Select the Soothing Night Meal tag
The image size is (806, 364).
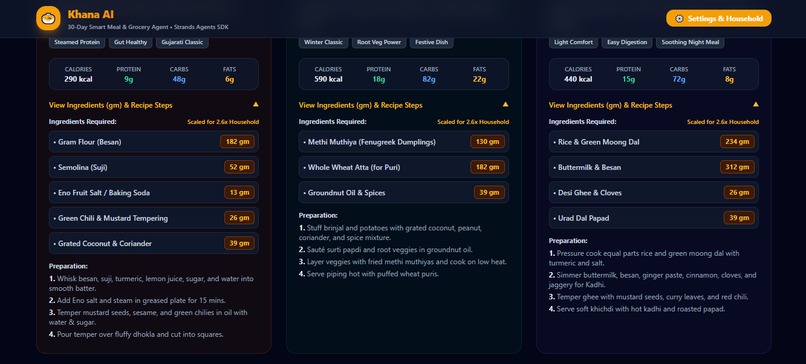click(690, 42)
